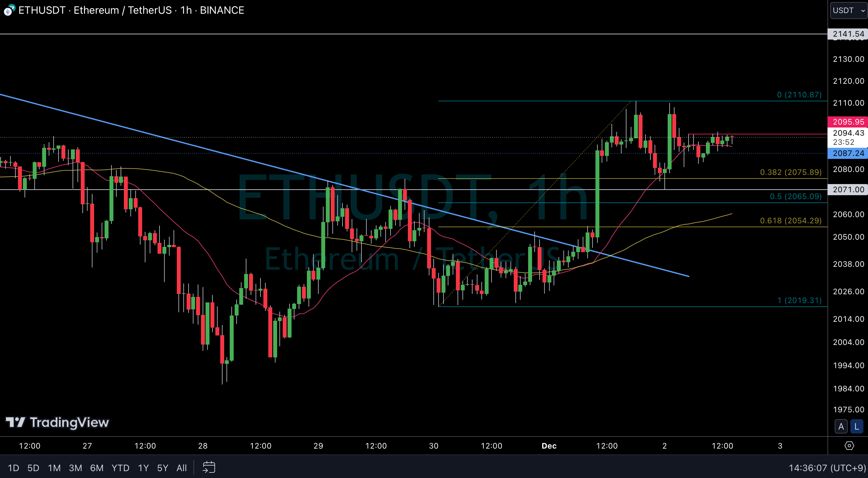The height and width of the screenshot is (478, 868).
Task: Switch to the 3M range
Action: [75, 468]
